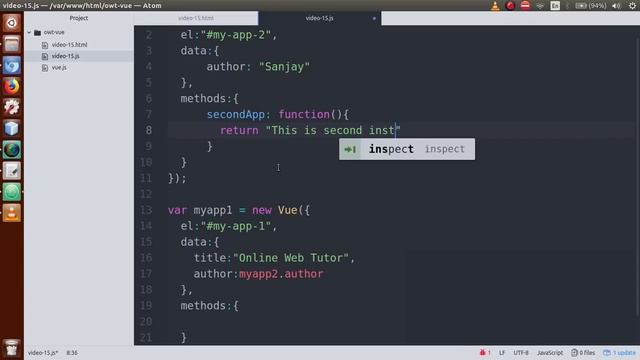Screen dimensions: 640x360
Task: Open the system gear session menu
Action: coord(632,6)
